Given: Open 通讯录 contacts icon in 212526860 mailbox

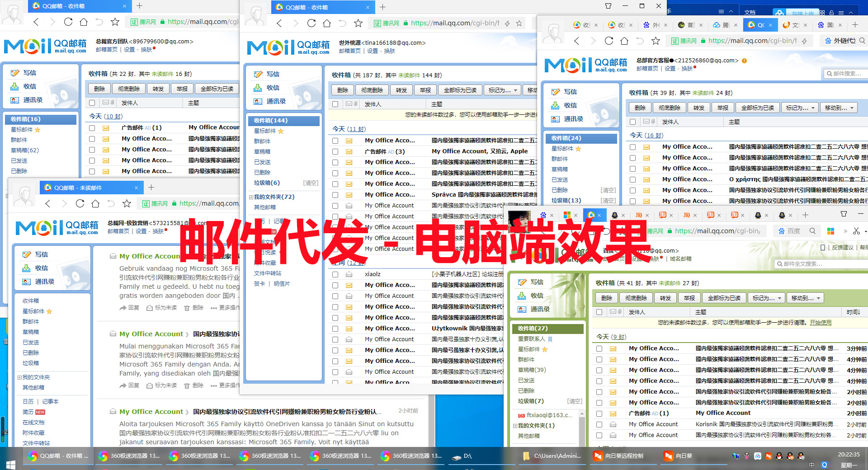Looking at the screenshot, I should [x=556, y=119].
